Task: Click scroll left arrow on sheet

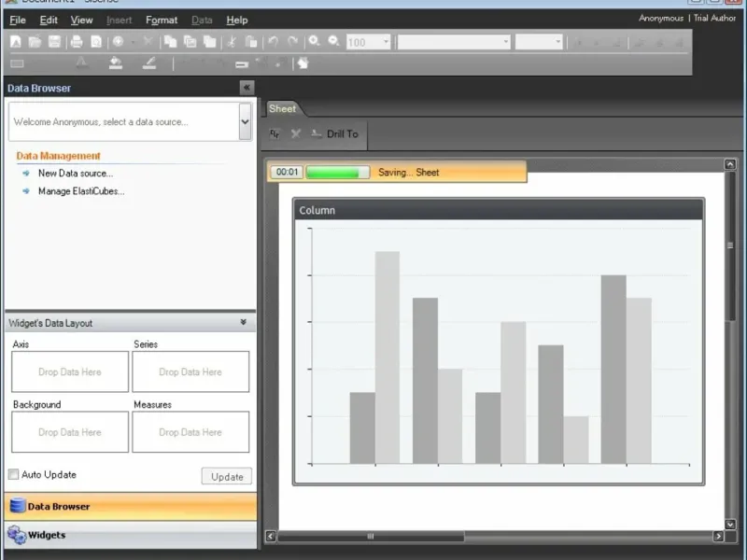Action: click(271, 536)
